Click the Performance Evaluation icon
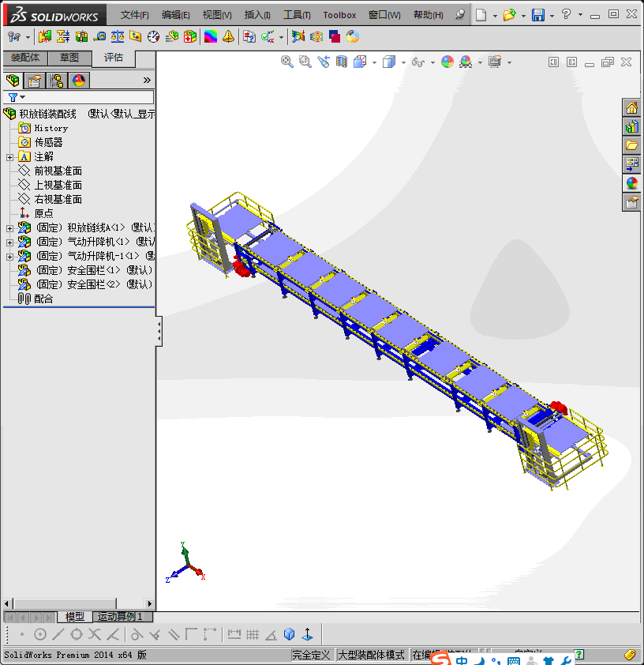The width and height of the screenshot is (644, 665). (171, 37)
